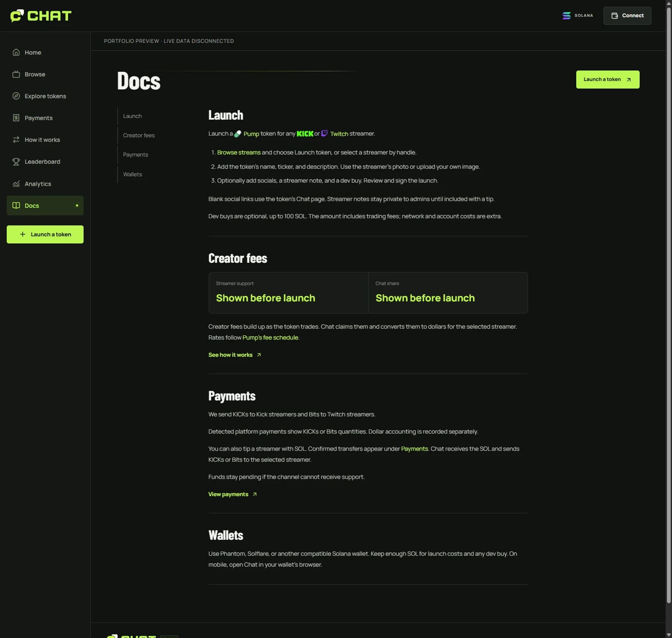Click the Solana logo icon in the header
The height and width of the screenshot is (638, 672).
pos(566,16)
